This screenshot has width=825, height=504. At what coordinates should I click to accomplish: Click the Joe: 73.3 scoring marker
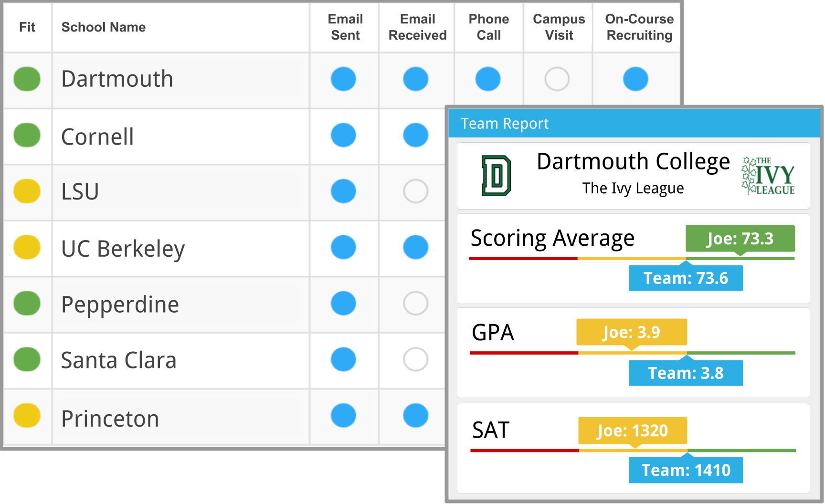740,239
